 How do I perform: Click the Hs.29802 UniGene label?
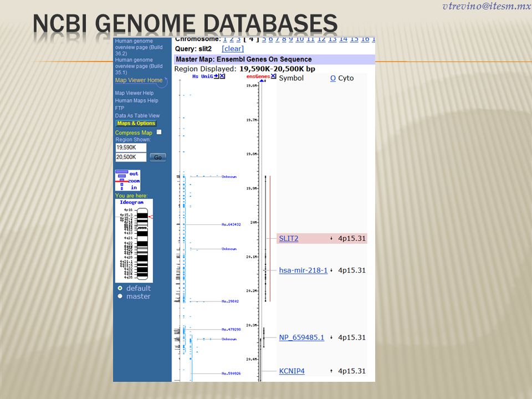coord(230,301)
